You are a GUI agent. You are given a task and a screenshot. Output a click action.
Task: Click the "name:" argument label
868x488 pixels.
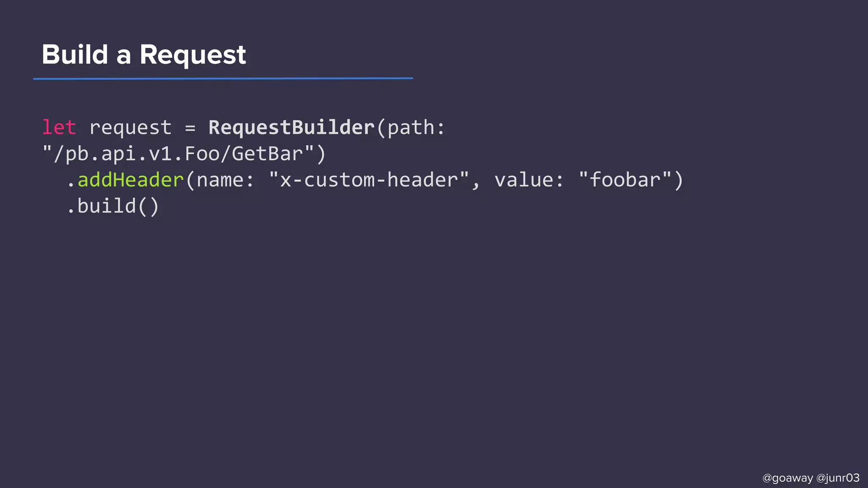[225, 180]
